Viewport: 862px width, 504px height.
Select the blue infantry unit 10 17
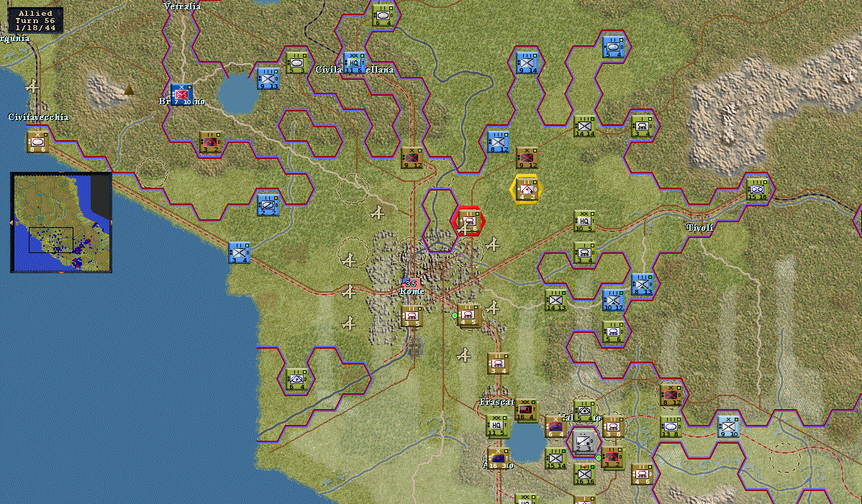pos(613,300)
